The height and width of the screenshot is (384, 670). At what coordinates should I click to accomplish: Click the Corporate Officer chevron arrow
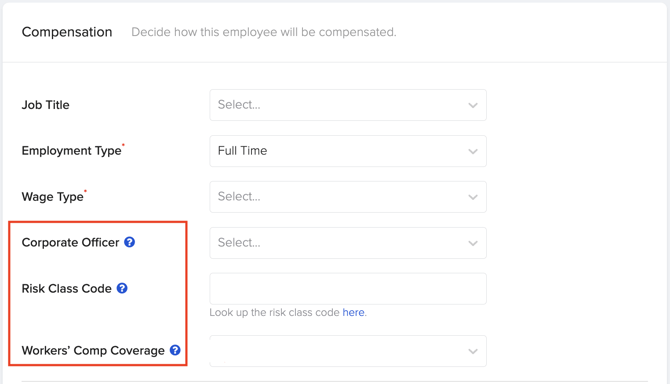(x=473, y=243)
